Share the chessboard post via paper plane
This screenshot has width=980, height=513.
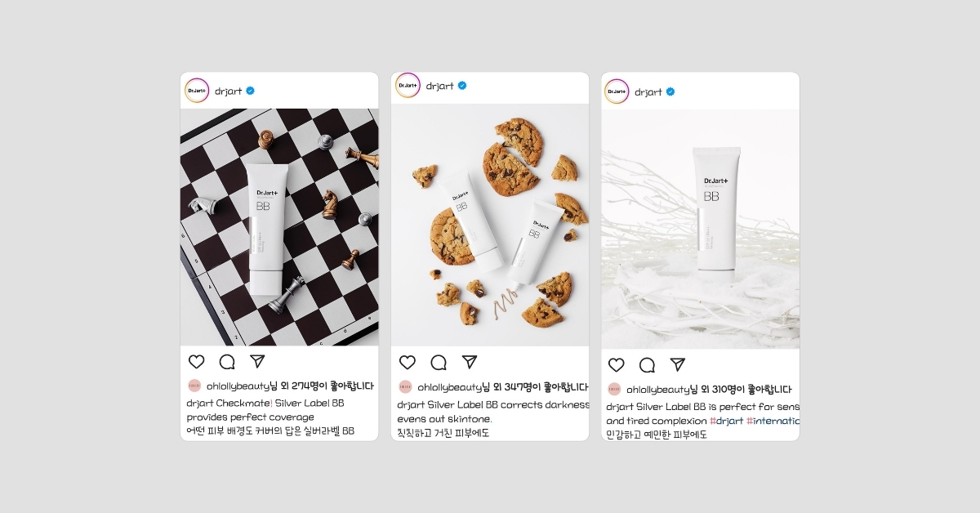pos(257,361)
